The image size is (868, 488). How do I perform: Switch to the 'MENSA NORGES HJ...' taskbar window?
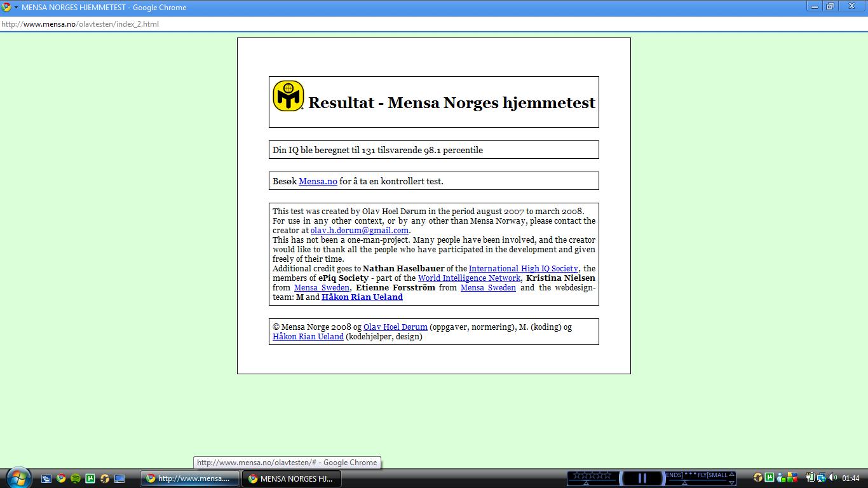292,478
